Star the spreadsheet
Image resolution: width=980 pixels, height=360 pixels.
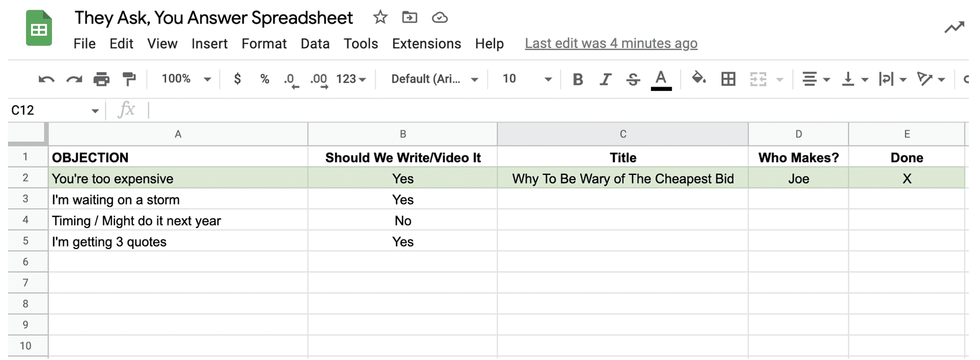click(x=380, y=17)
